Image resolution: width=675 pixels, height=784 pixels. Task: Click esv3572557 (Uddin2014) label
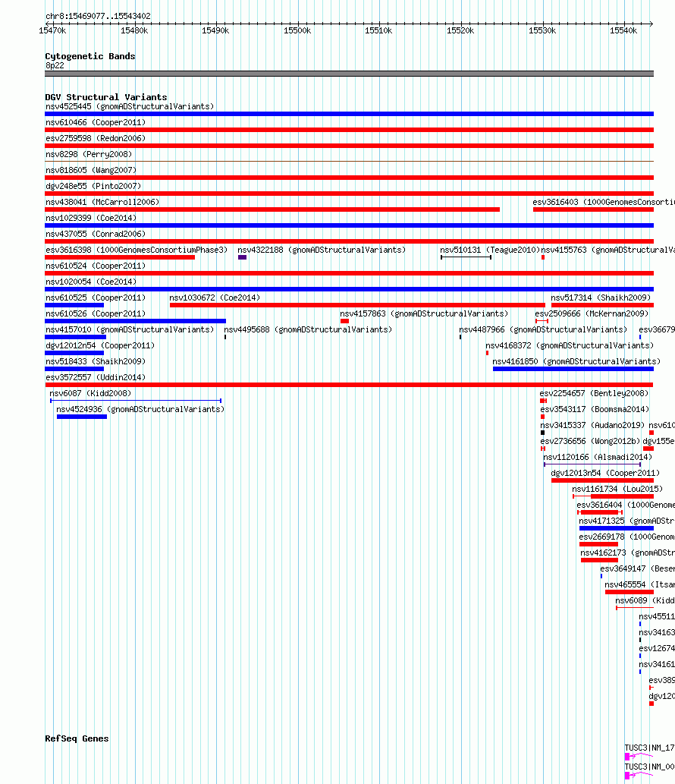tap(96, 379)
